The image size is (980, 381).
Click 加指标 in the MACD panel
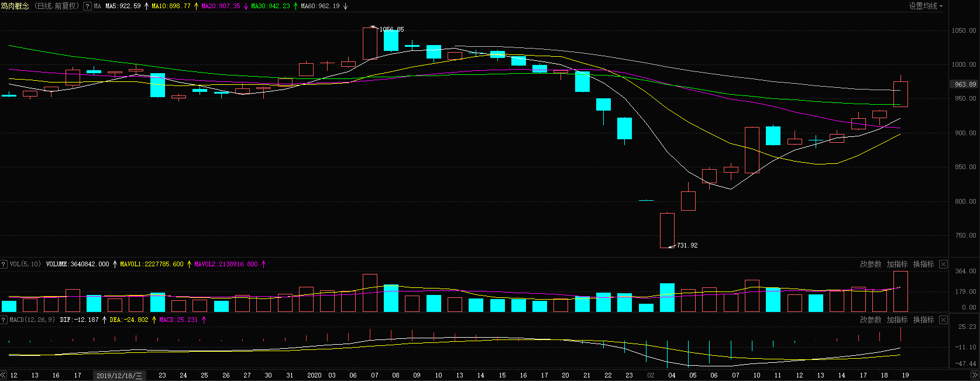897,320
